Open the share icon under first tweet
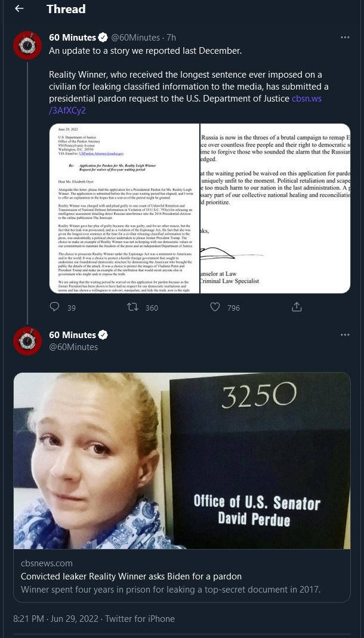The image size is (364, 638). pyautogui.click(x=297, y=307)
